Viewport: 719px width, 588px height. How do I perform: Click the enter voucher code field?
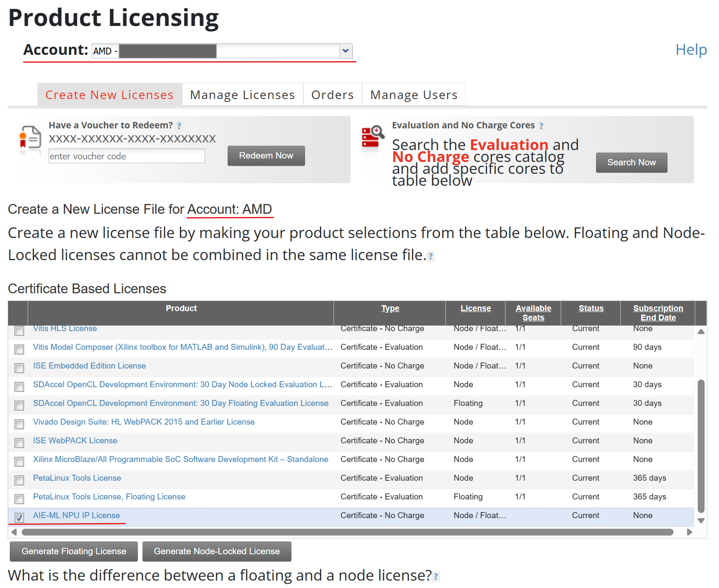(x=126, y=156)
